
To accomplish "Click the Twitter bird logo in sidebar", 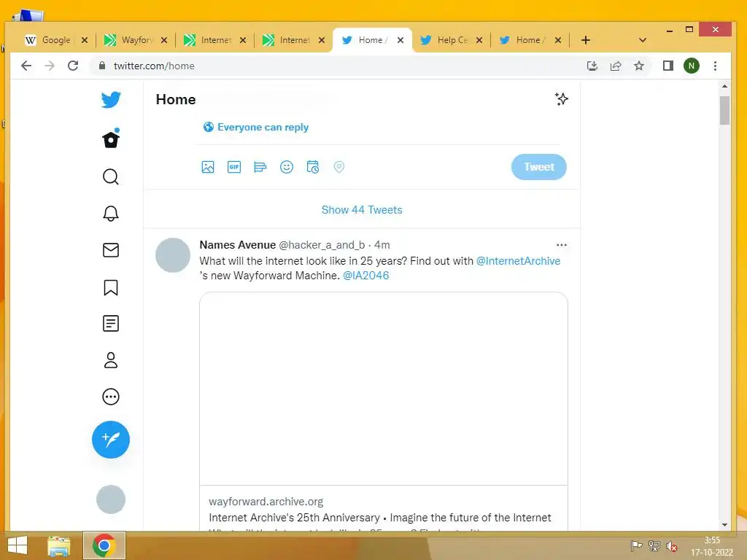I will pos(111,99).
